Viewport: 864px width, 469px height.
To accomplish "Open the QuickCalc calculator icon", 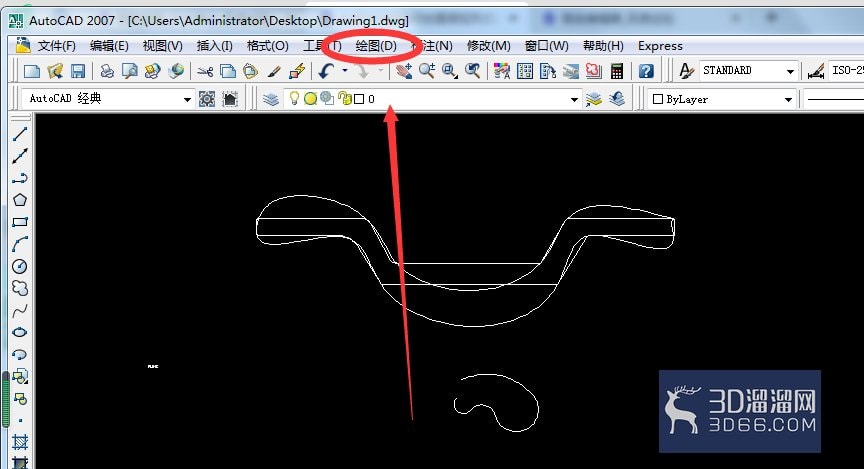I will click(x=617, y=71).
